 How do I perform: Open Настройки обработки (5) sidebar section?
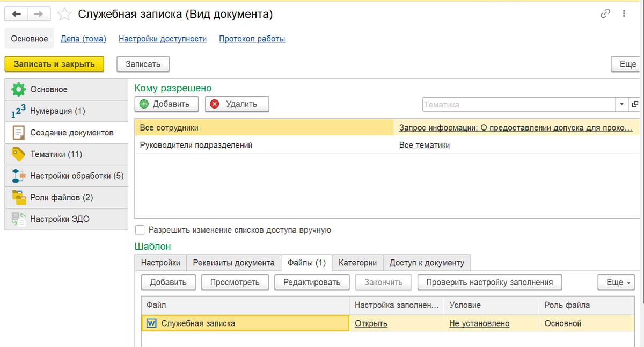(66, 176)
